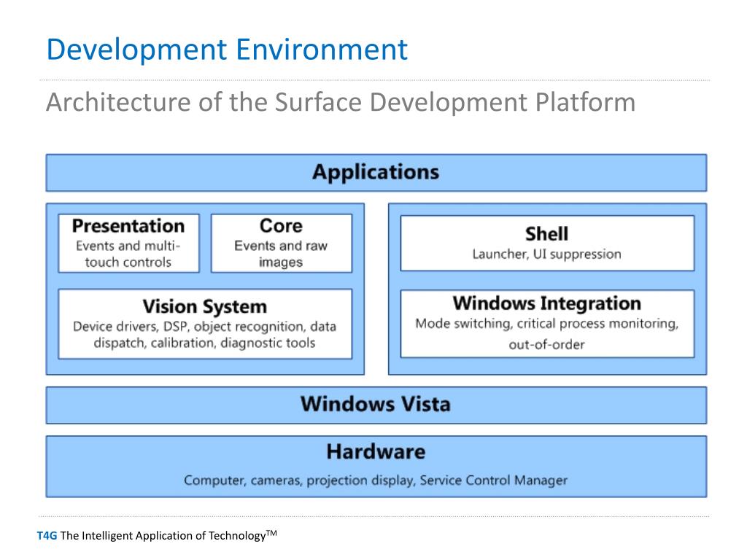The width and height of the screenshot is (747, 560).
Task: Click the "Launcher, UI suppression" text
Action: [x=547, y=254]
